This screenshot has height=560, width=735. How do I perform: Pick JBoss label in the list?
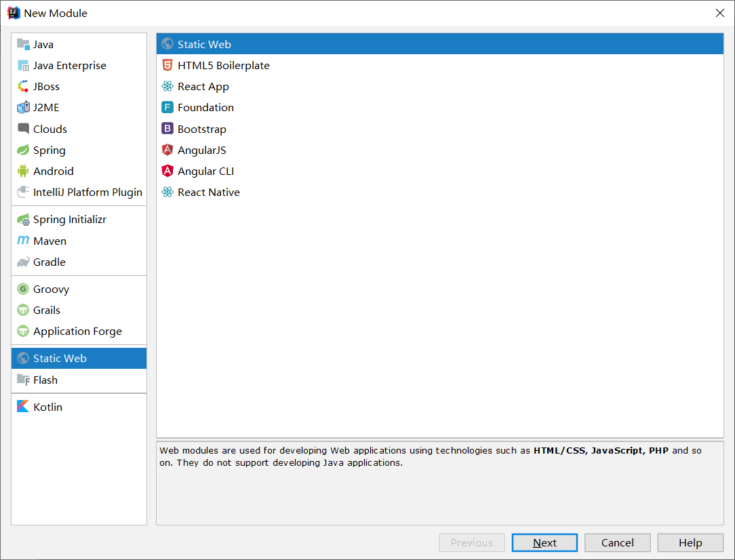[46, 87]
